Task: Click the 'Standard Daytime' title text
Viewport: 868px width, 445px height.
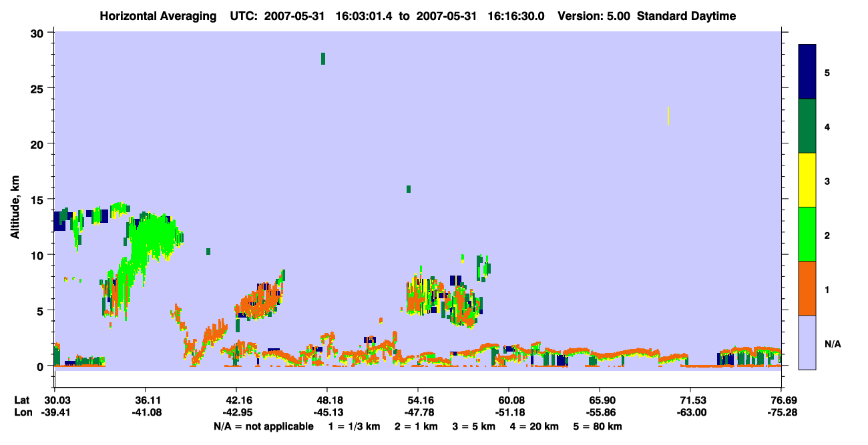Action: (686, 16)
